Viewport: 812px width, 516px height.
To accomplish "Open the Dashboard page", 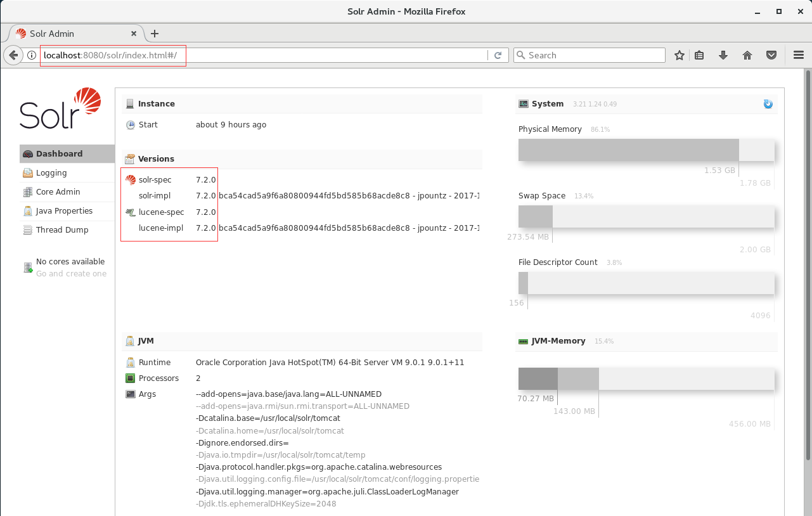I will pos(59,154).
